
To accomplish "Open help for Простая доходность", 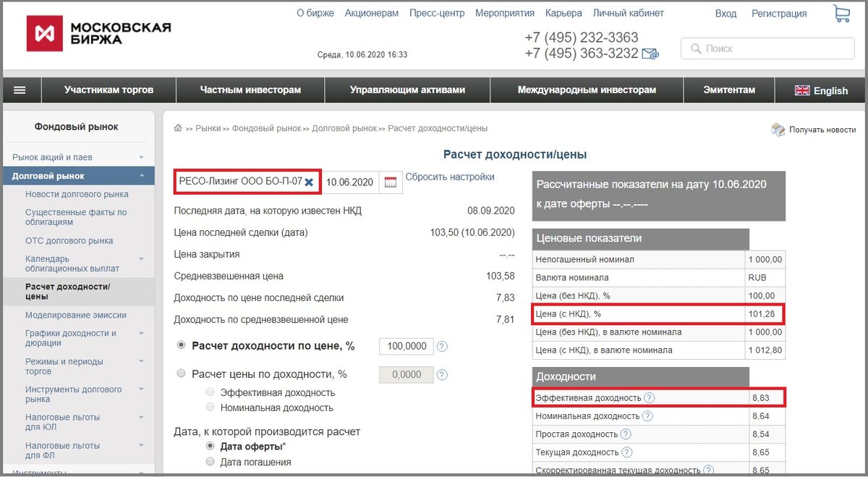I will (x=626, y=434).
